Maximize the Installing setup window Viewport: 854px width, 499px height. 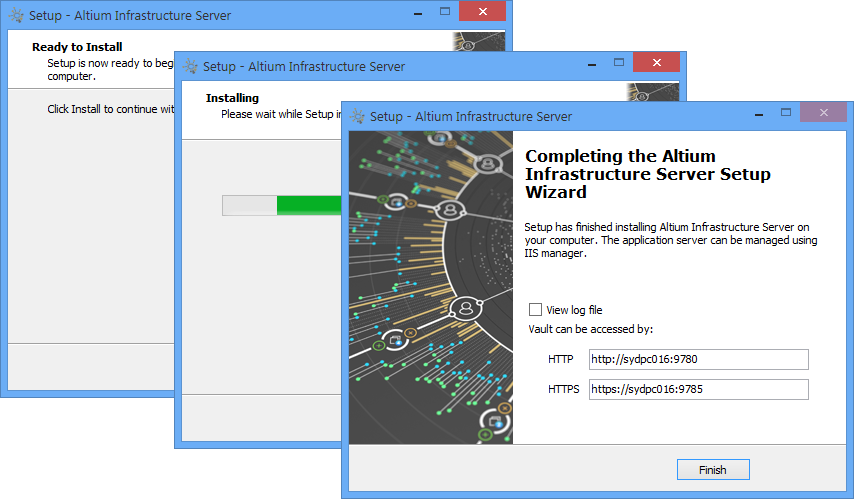620,64
